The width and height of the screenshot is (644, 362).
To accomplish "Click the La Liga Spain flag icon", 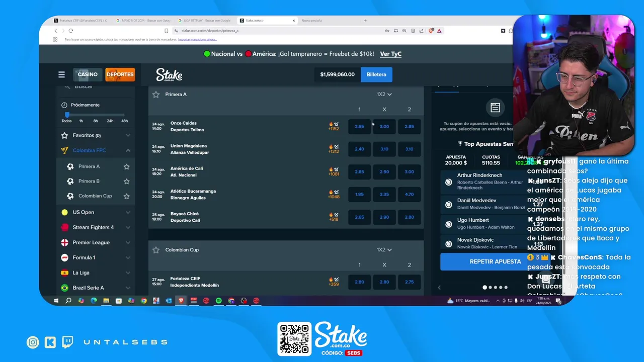I will tap(64, 273).
